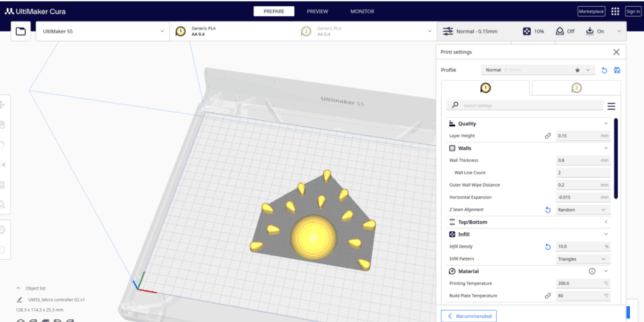Click the Outer Wall Wipe Distance field
This screenshot has width=644, height=322.
(x=583, y=185)
